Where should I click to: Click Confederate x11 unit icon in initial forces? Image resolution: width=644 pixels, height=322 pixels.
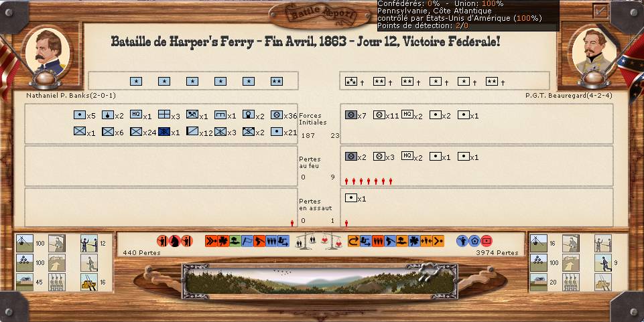point(379,114)
